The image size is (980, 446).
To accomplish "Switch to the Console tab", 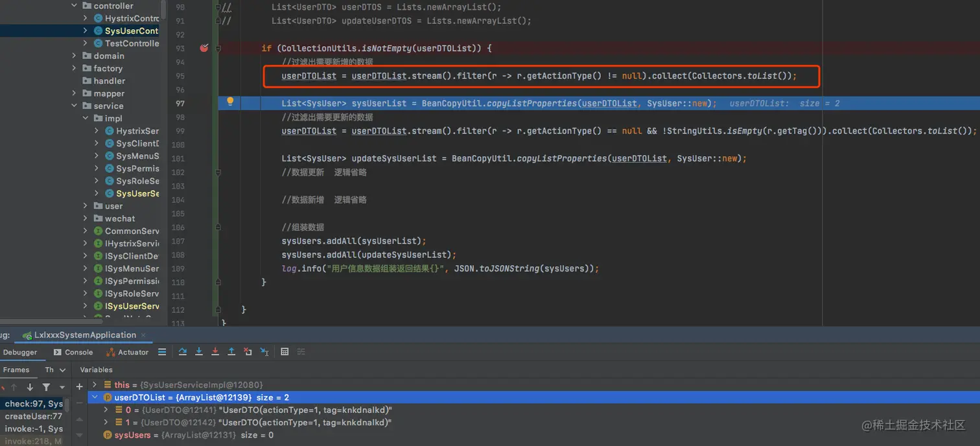I will pos(73,352).
